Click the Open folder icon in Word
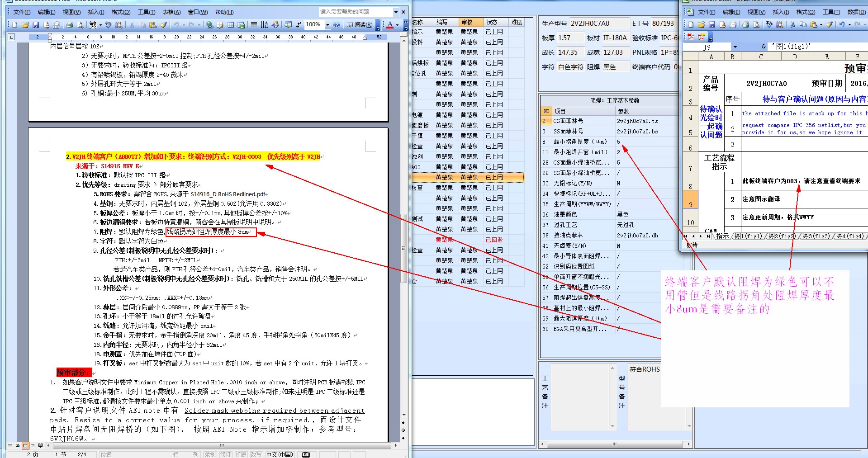Viewport: 868px width, 458px height. (25, 25)
